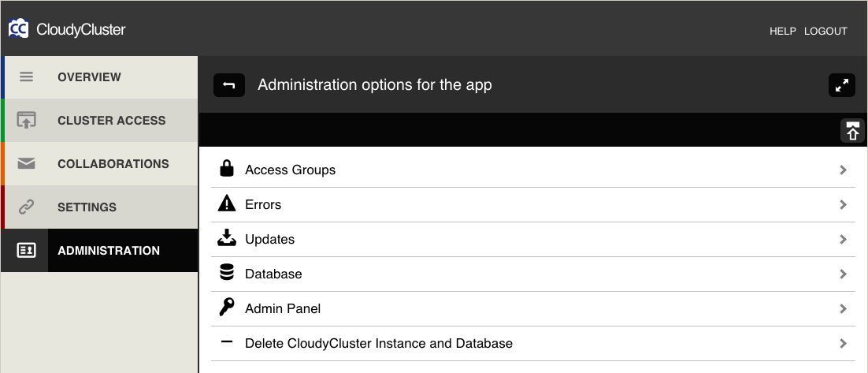Viewport: 868px width, 373px height.
Task: Open Updates via its right chevron
Action: (x=843, y=240)
